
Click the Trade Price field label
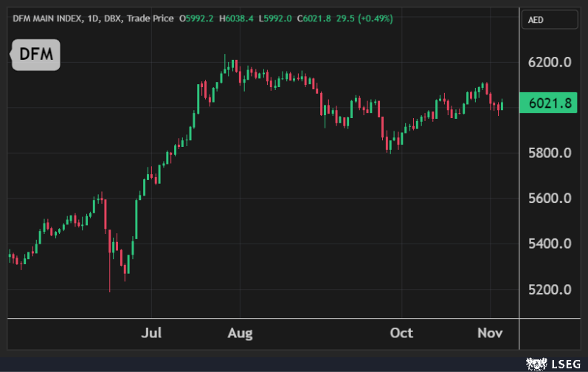[x=151, y=18]
